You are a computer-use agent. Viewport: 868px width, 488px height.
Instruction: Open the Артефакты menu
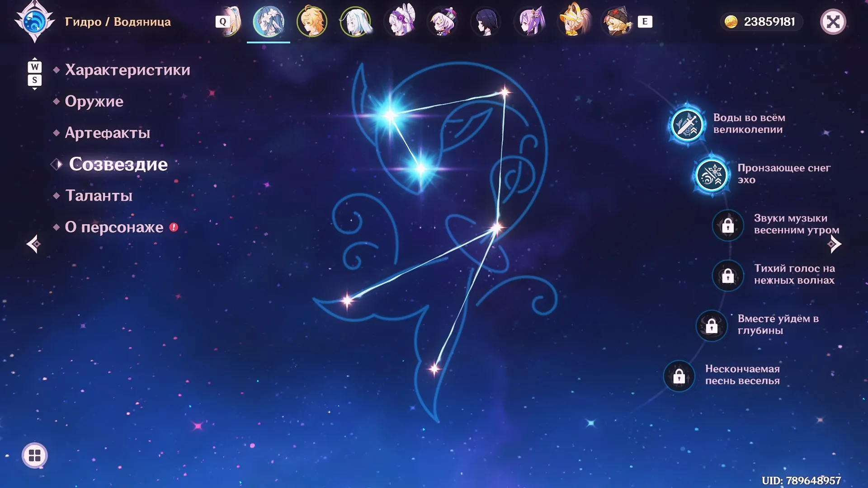108,133
